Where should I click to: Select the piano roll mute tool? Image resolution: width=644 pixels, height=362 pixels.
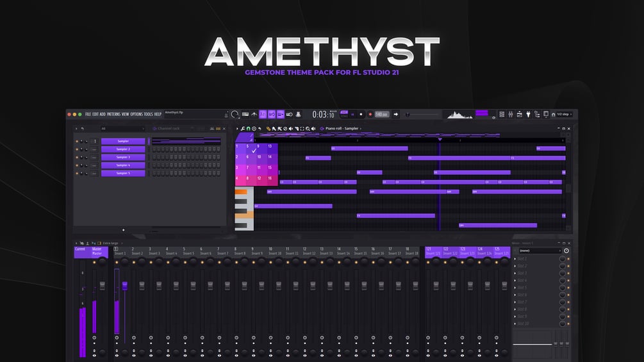pos(291,129)
